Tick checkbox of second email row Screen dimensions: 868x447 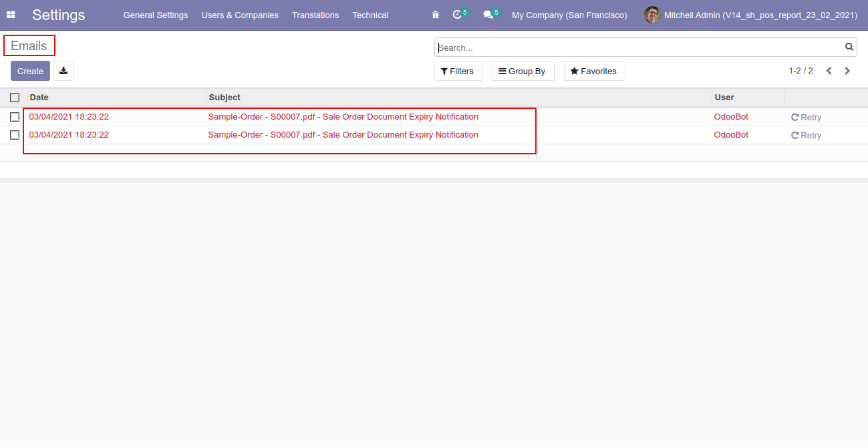click(x=15, y=135)
